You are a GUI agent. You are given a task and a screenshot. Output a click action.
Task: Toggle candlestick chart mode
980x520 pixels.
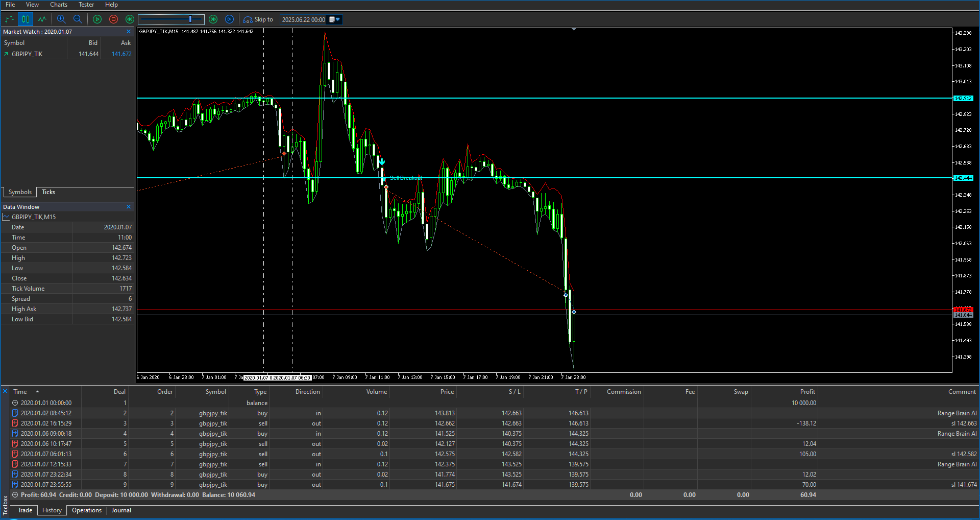point(26,19)
